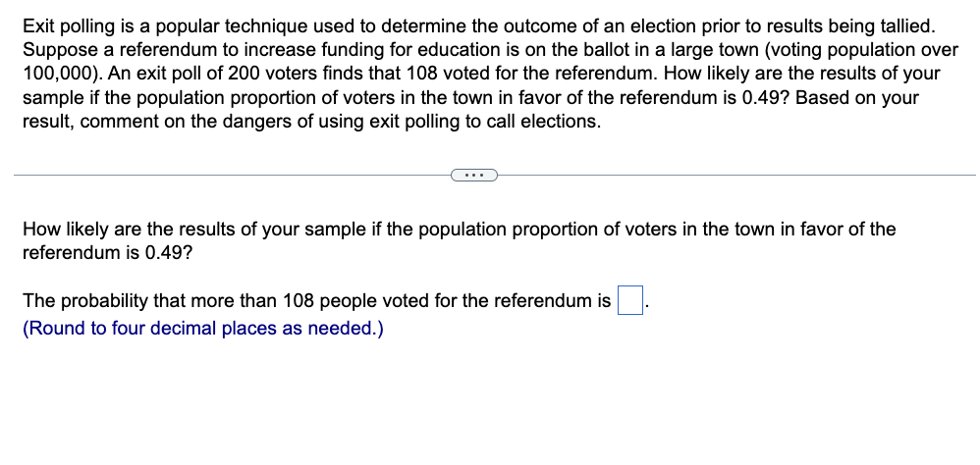Viewport: 980px width, 465px height.
Task: Click the empty answer input box
Action: click(x=630, y=300)
